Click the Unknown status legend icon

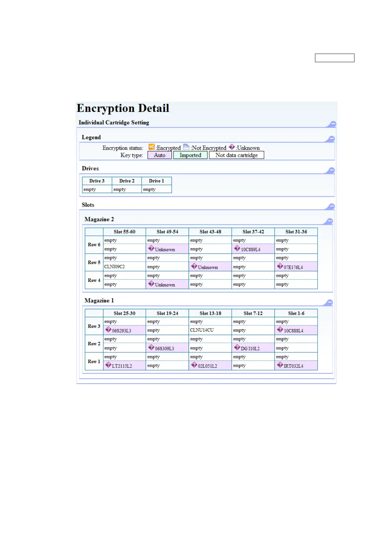[232, 147]
